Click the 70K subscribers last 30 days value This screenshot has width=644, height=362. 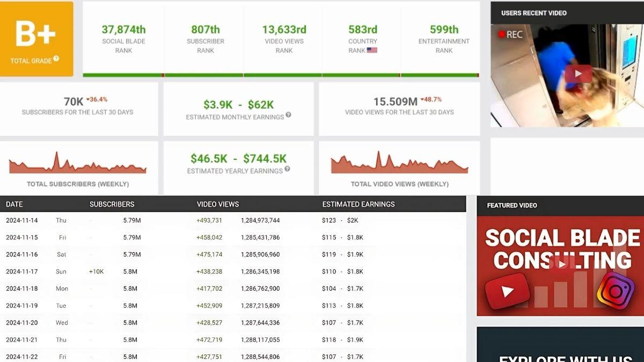[x=73, y=102]
